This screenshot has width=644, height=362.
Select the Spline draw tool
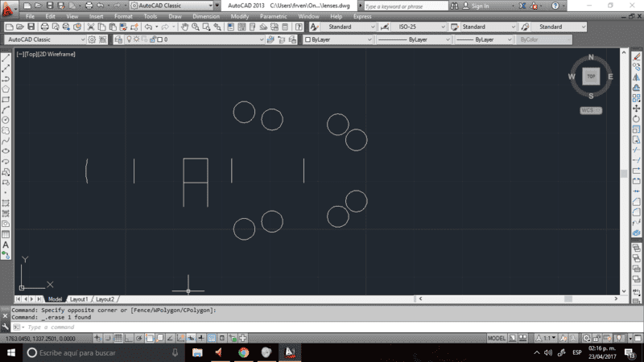coord(6,142)
